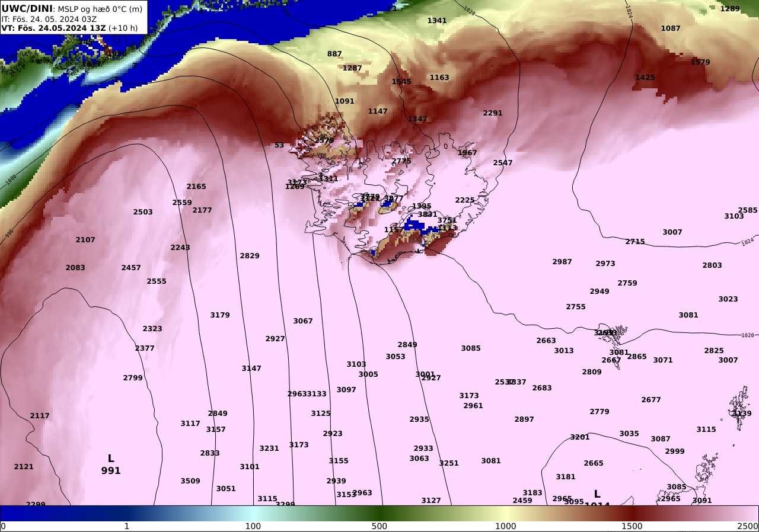Click the freezing level value 2897

click(x=524, y=419)
